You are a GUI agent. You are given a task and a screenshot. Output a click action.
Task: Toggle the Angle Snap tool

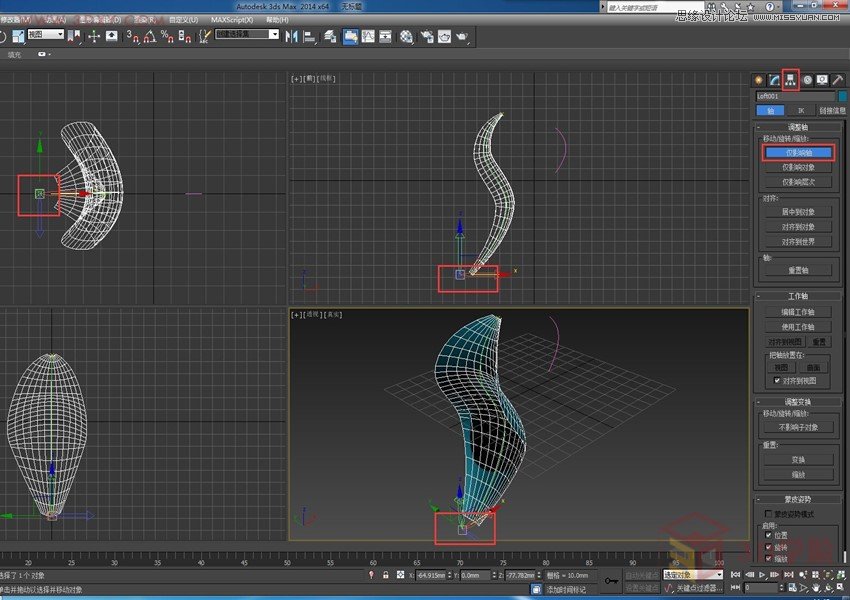(x=150, y=36)
